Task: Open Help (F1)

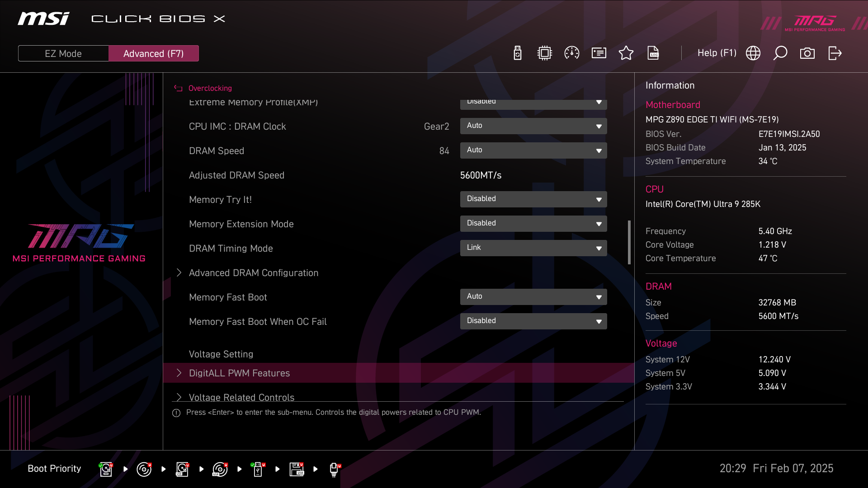Action: [x=717, y=53]
